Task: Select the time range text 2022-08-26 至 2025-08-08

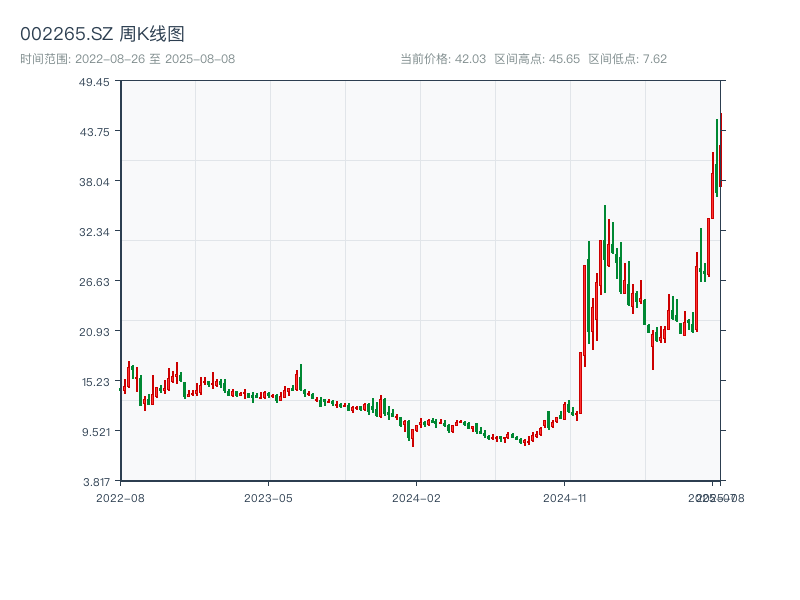Action: pos(155,59)
